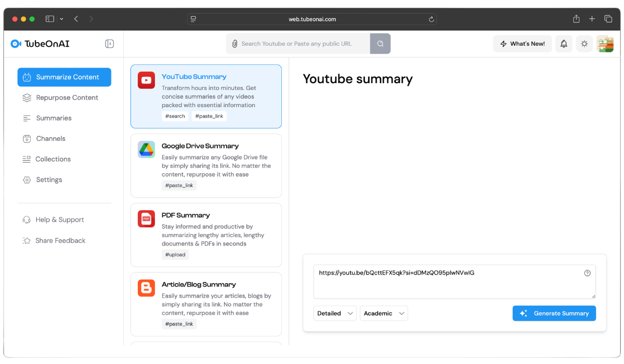The width and height of the screenshot is (624, 364).
Task: Click the YouTube red play icon
Action: tap(146, 80)
